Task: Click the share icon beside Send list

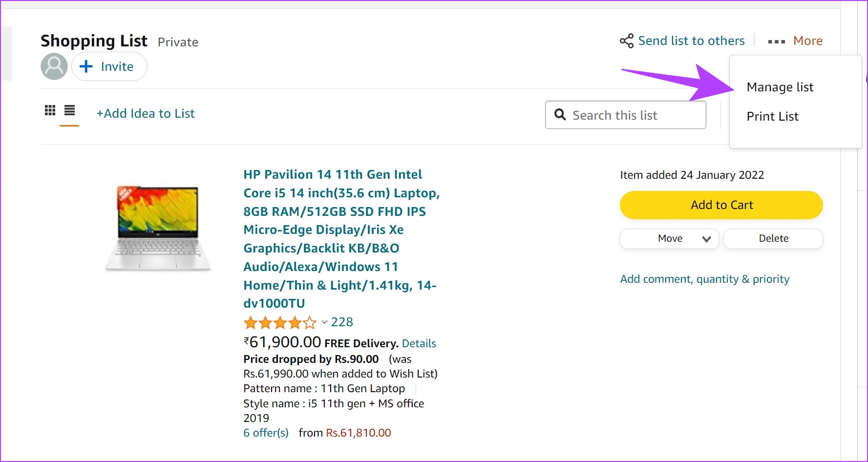Action: [627, 41]
